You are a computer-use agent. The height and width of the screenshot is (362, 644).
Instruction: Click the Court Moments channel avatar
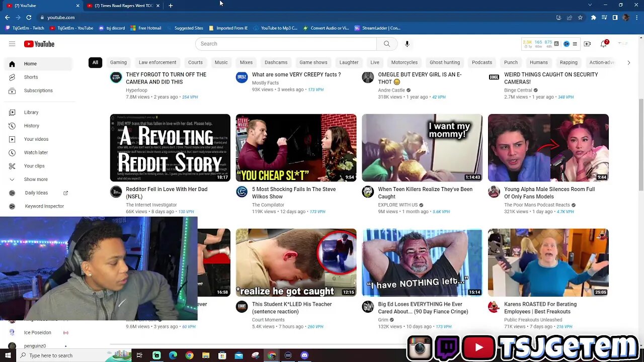pyautogui.click(x=242, y=307)
